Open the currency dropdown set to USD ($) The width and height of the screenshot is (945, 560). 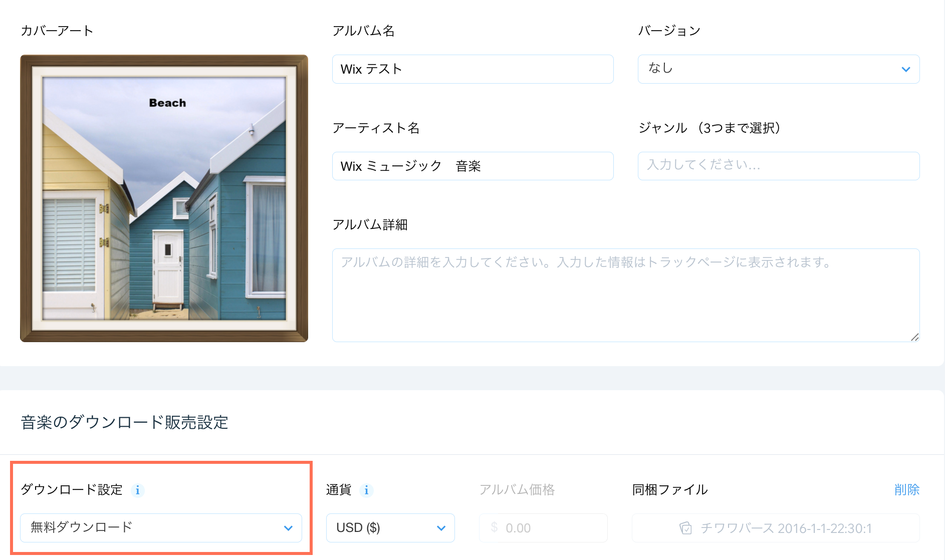coord(390,527)
